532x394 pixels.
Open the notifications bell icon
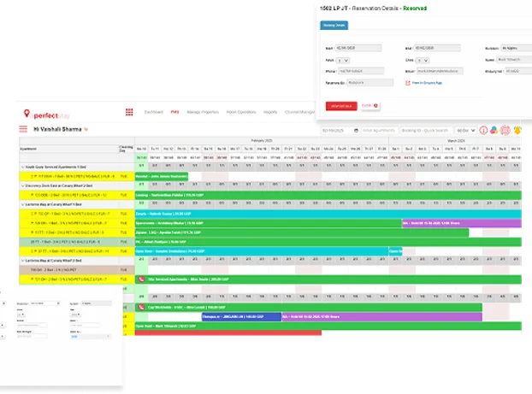(517, 130)
